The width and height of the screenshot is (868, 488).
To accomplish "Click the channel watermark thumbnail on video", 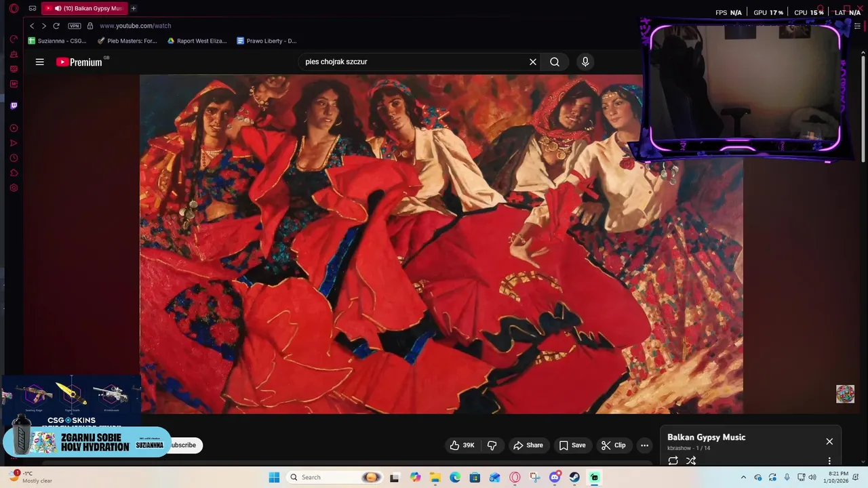I will (x=845, y=394).
